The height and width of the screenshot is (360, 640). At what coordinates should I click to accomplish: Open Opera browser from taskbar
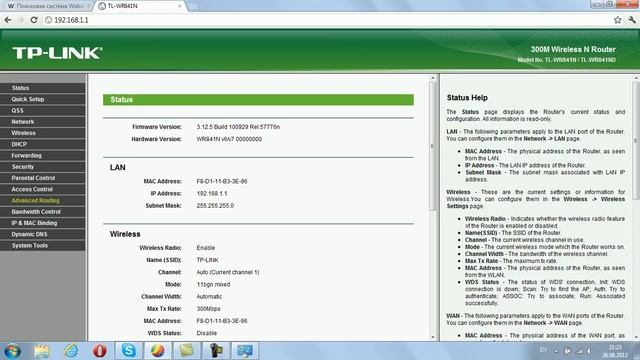(x=100, y=351)
